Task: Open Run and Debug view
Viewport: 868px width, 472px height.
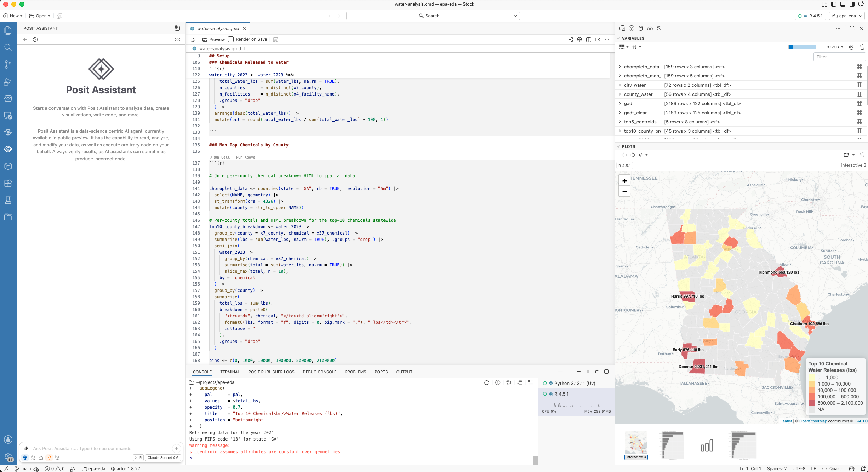Action: coord(8,82)
